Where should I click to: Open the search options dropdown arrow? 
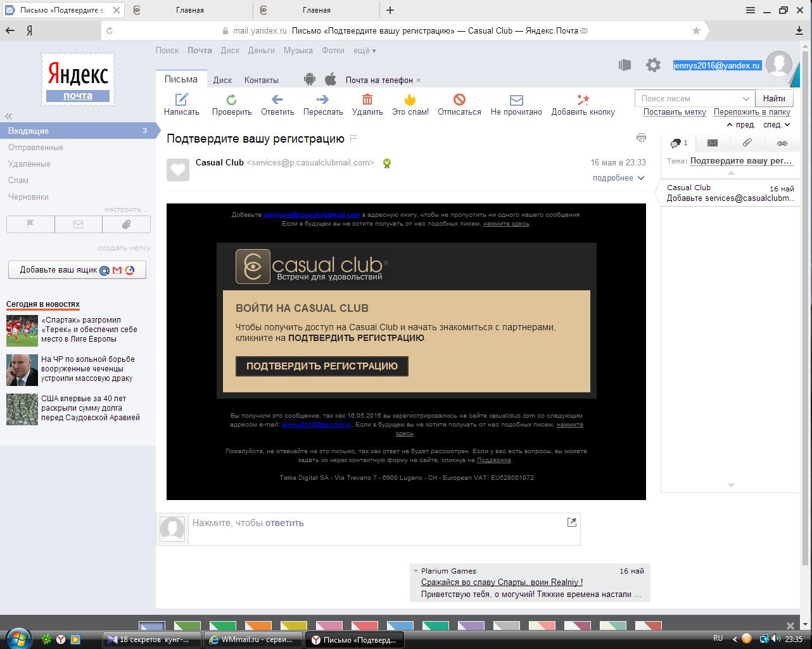745,99
